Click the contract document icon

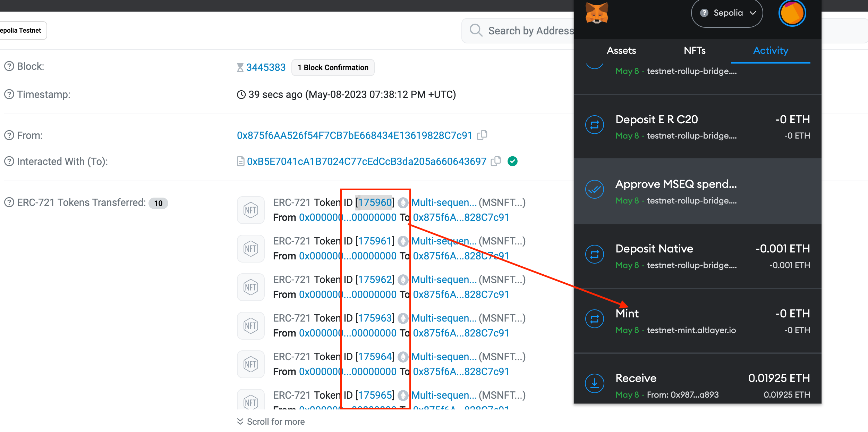tap(241, 161)
